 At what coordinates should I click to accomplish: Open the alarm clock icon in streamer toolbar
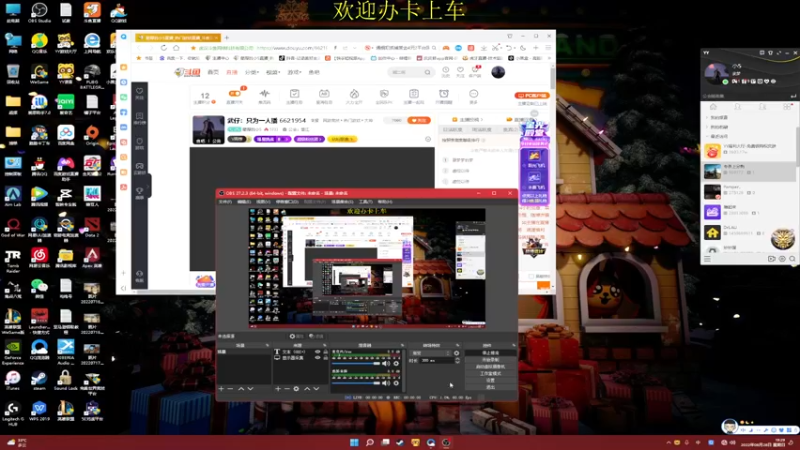(444, 95)
